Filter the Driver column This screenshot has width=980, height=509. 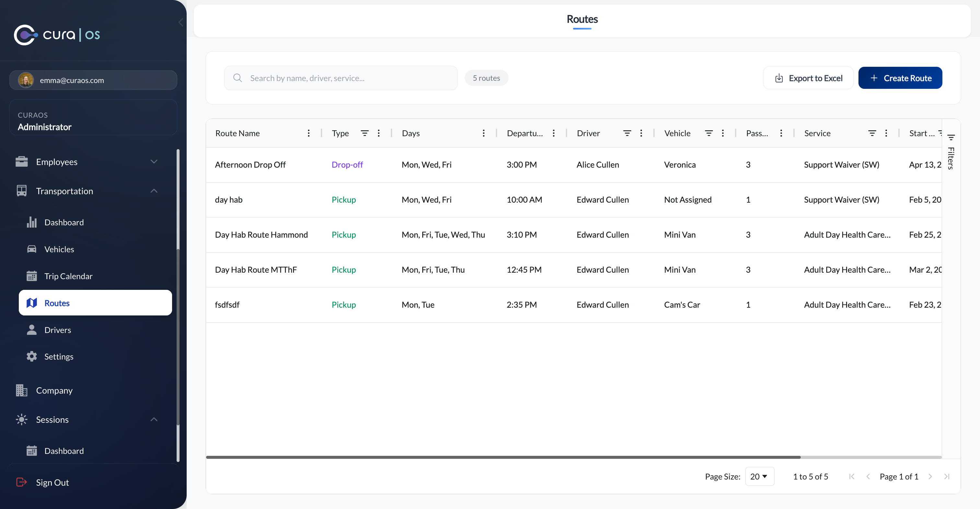click(627, 133)
